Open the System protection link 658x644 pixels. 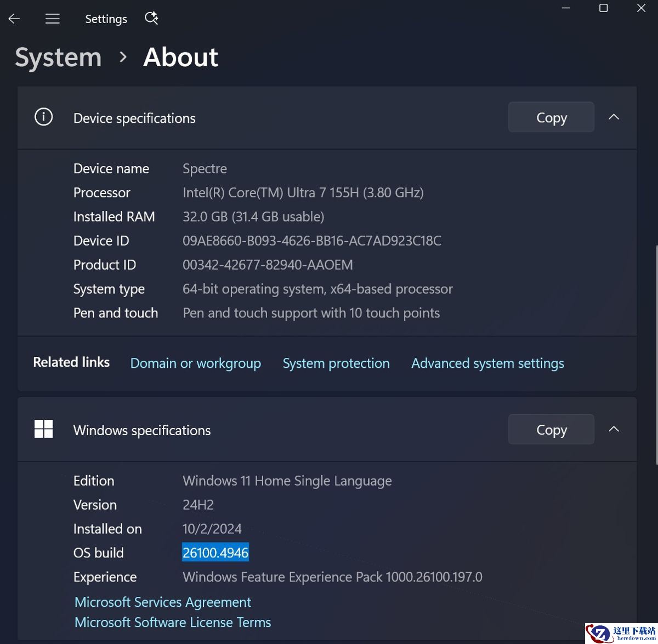click(x=336, y=363)
